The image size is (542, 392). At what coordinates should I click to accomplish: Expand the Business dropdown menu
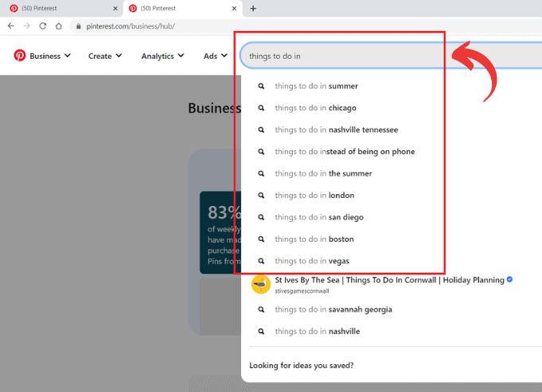pyautogui.click(x=50, y=56)
